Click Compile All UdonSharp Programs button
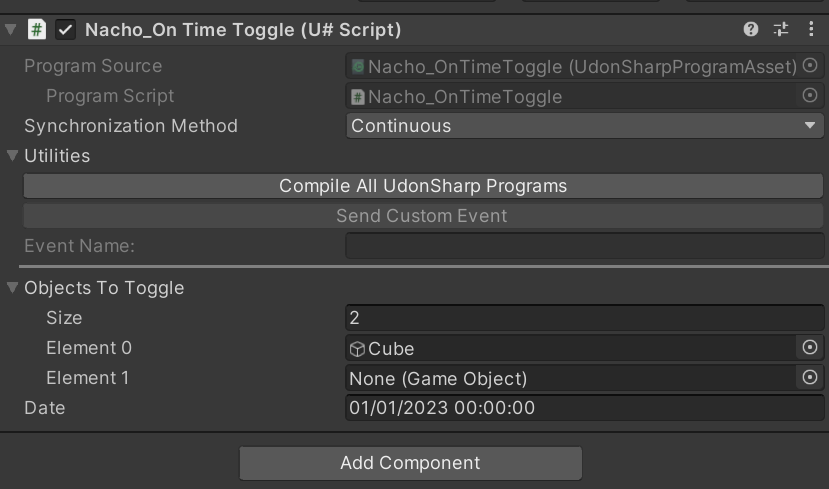This screenshot has width=829, height=489. pyautogui.click(x=423, y=186)
